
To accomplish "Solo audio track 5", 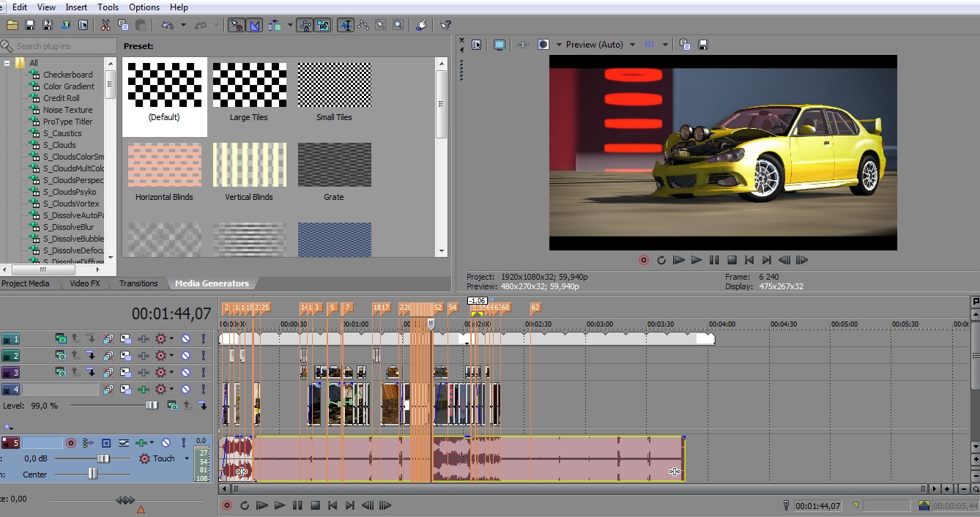I will click(x=183, y=443).
